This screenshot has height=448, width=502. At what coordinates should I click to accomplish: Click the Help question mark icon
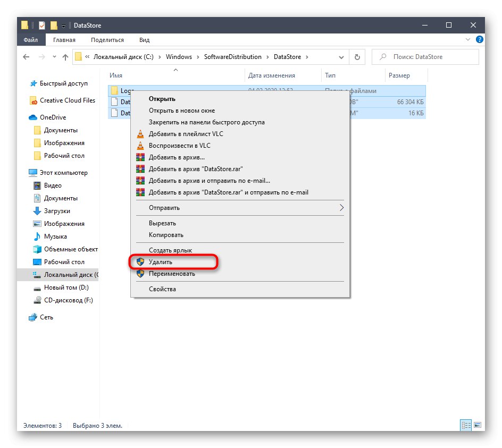point(479,39)
